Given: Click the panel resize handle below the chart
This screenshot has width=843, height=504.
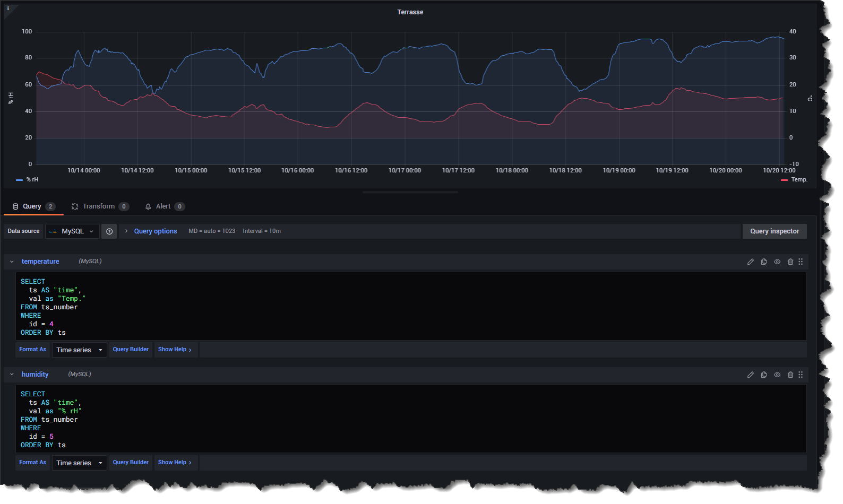Looking at the screenshot, I should tap(410, 192).
